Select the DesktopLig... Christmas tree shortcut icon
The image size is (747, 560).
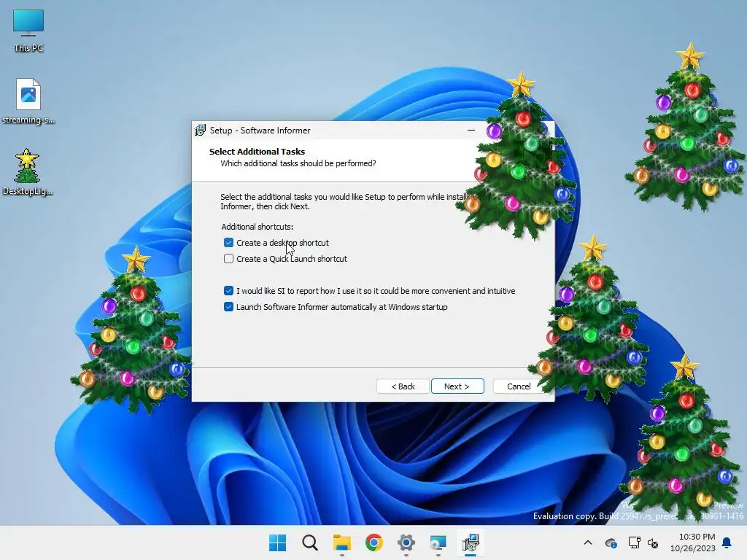(x=28, y=172)
